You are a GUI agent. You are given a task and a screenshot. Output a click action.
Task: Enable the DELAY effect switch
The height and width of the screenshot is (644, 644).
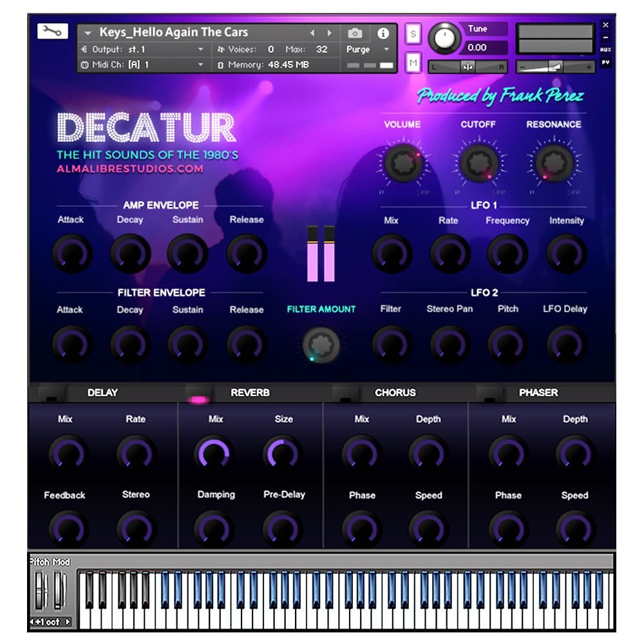(x=52, y=393)
